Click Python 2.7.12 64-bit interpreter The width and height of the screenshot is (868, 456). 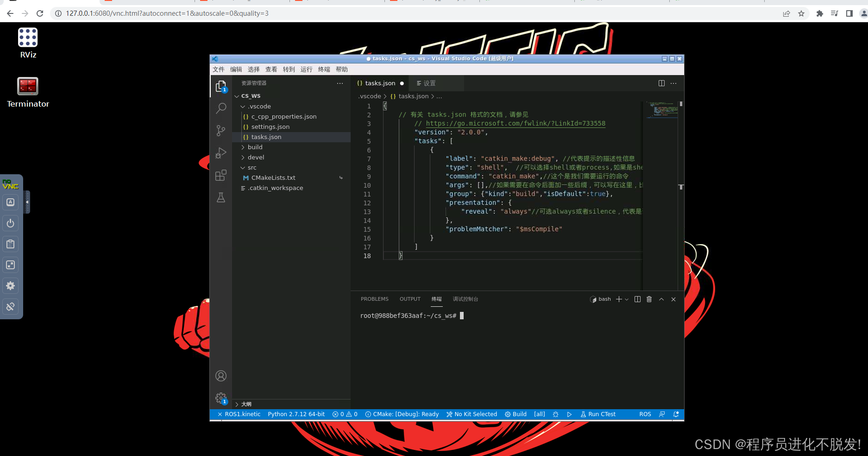(x=296, y=414)
